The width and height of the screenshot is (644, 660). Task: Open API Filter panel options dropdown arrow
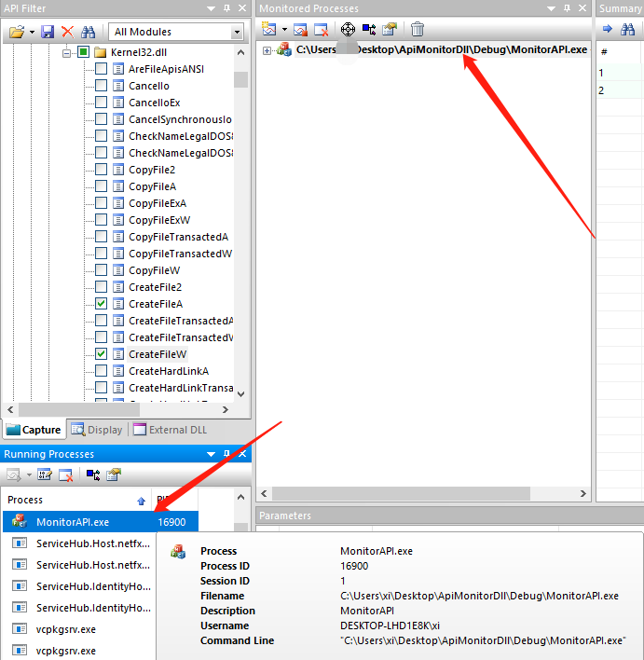tap(212, 8)
